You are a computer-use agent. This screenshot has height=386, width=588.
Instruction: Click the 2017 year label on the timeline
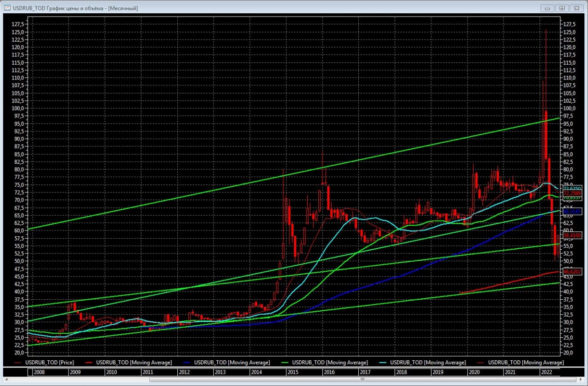(x=366, y=372)
